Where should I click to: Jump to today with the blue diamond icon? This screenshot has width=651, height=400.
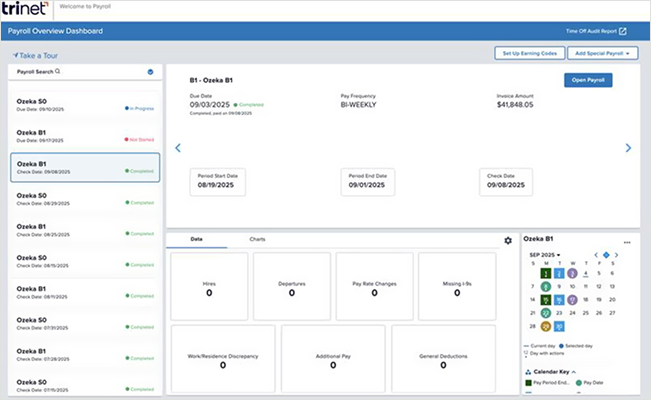click(x=606, y=255)
